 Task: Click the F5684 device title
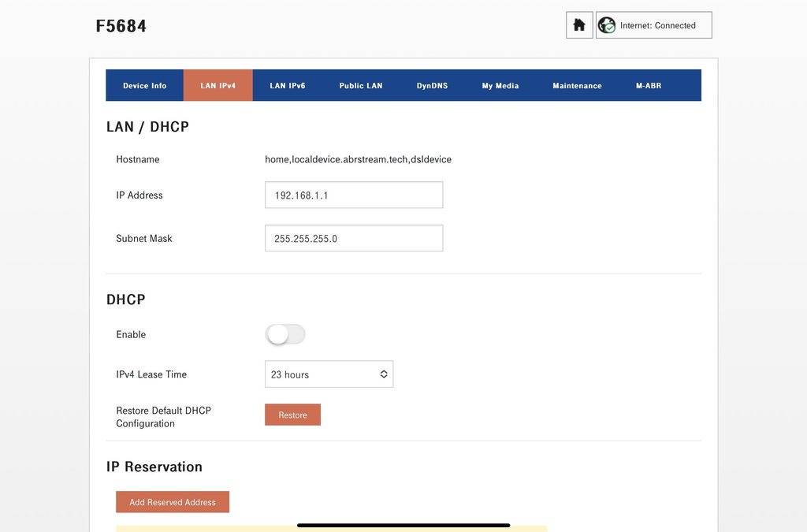pos(121,26)
